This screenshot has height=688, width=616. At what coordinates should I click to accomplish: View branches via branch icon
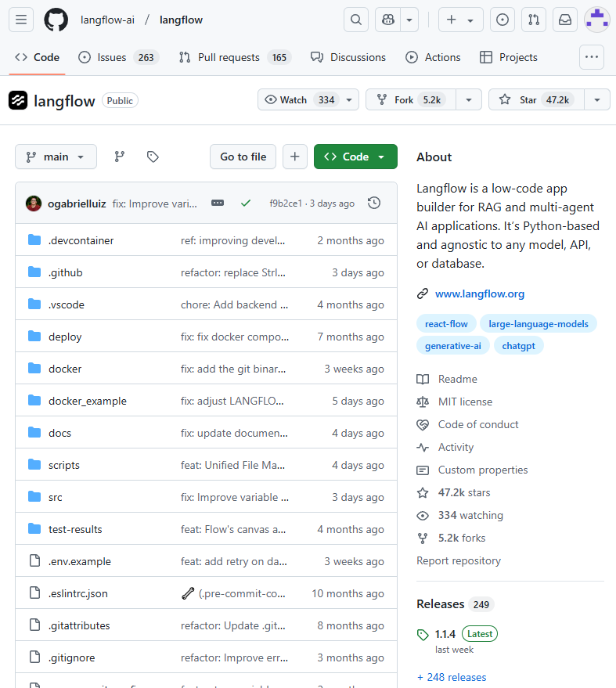click(119, 157)
